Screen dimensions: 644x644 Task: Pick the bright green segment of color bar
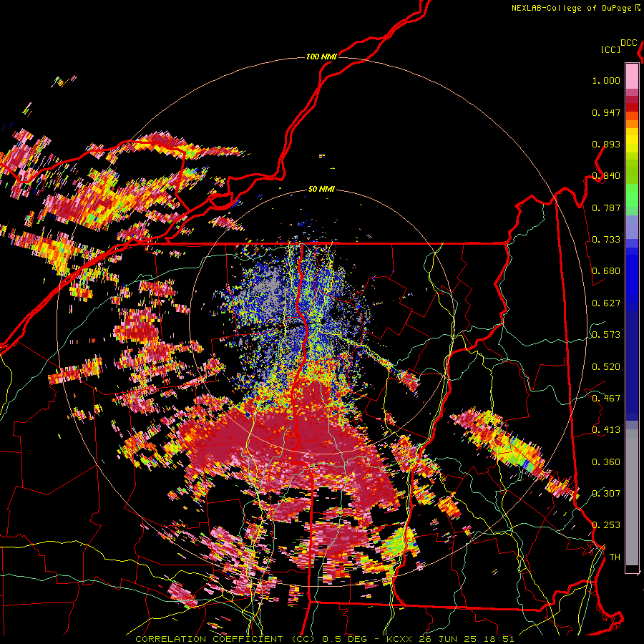[x=632, y=195]
